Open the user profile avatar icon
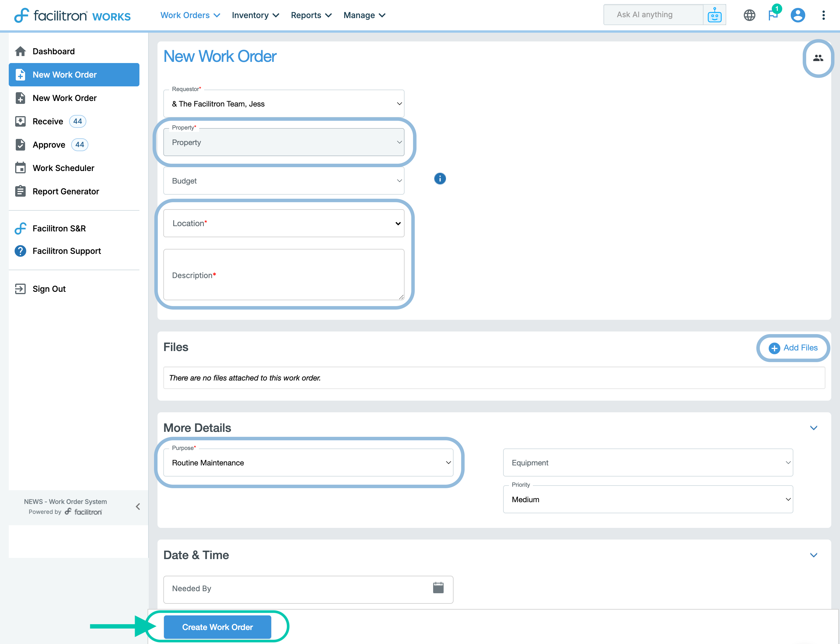 point(797,15)
